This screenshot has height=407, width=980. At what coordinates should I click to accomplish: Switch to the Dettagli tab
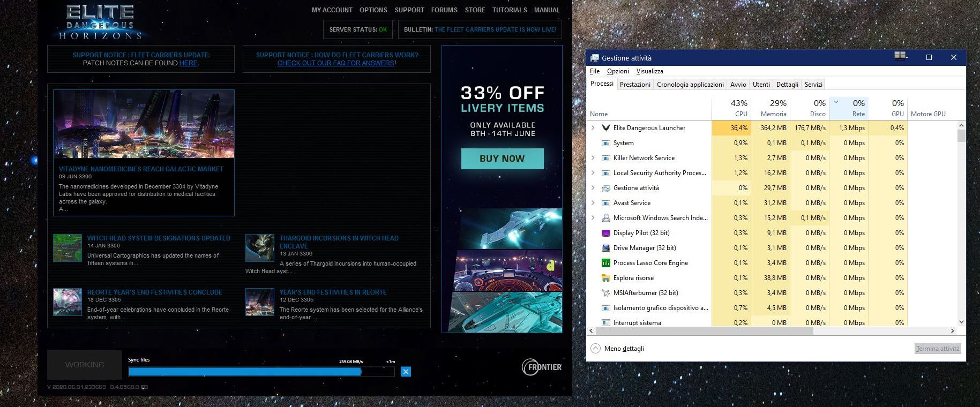tap(787, 85)
